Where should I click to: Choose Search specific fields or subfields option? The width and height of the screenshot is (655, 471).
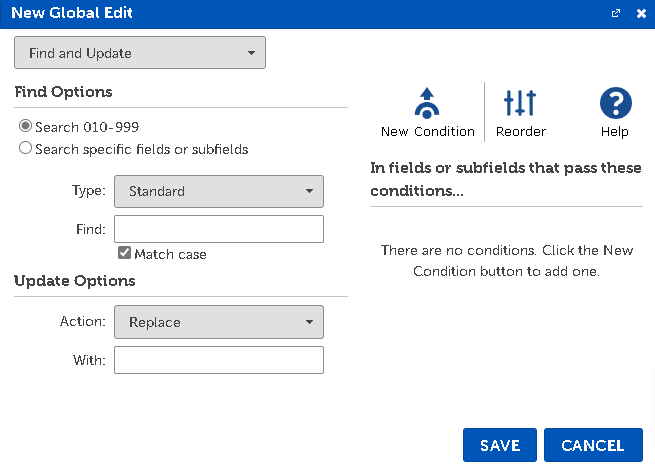[x=25, y=149]
